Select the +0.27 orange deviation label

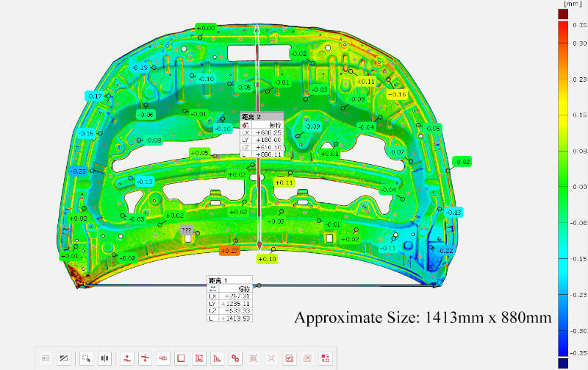pyautogui.click(x=229, y=251)
